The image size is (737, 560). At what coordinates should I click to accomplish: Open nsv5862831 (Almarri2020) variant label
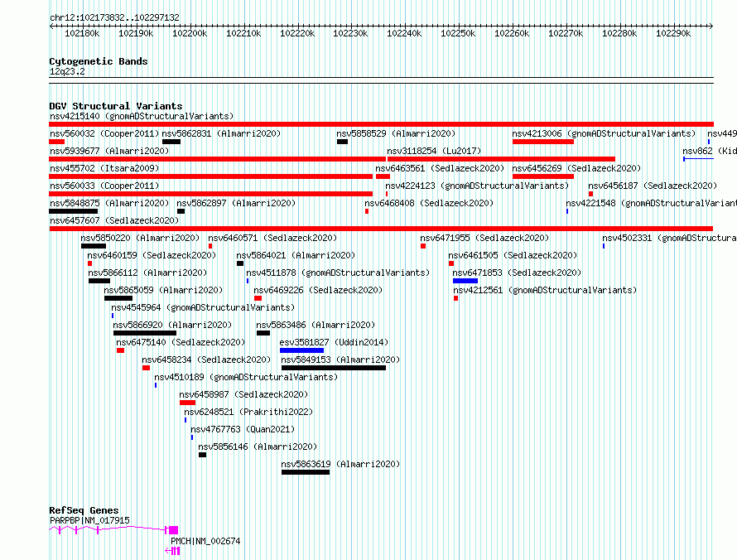[x=221, y=133]
